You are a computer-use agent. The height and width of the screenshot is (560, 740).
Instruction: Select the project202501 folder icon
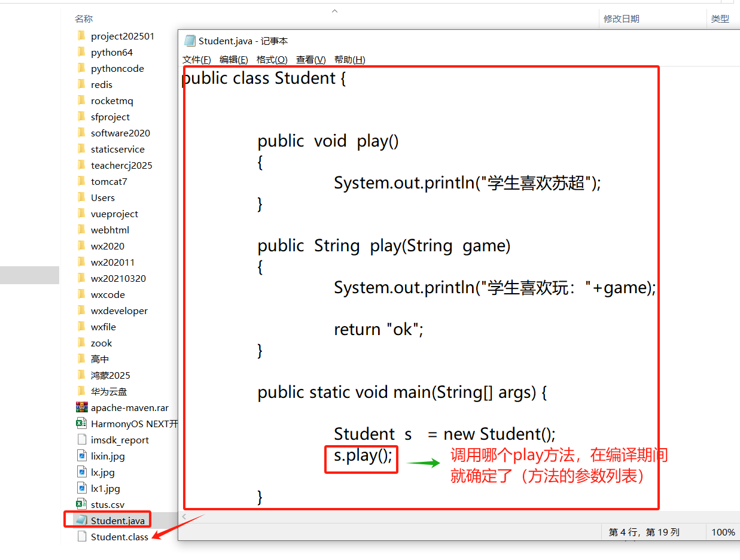[x=81, y=36]
